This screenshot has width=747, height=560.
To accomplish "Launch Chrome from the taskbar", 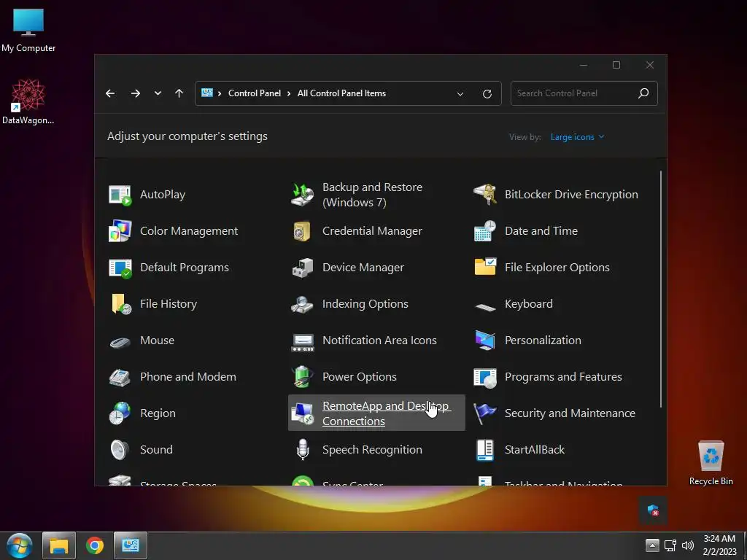I will [95, 545].
